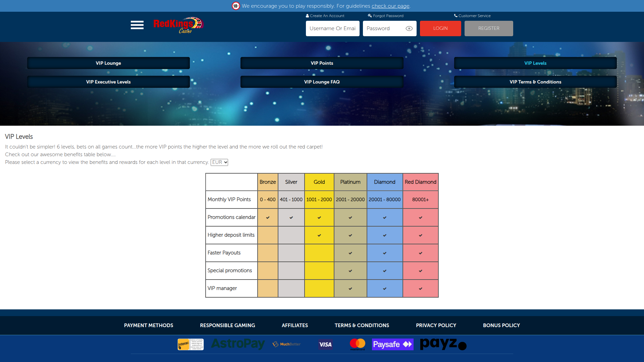Click the payz payment logo
This screenshot has height=362, width=644.
coord(442,344)
